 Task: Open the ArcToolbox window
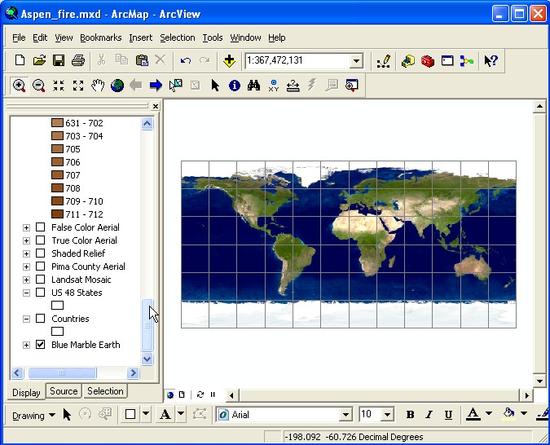[x=428, y=61]
